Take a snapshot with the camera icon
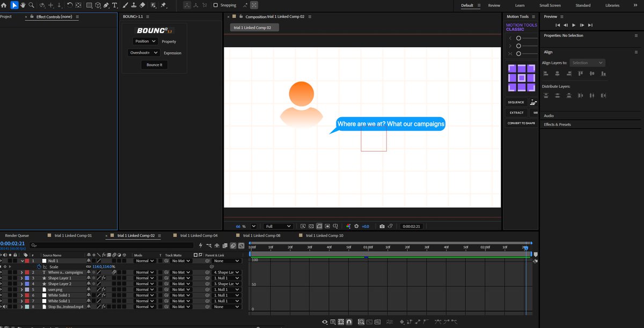The image size is (644, 328). pos(382,226)
